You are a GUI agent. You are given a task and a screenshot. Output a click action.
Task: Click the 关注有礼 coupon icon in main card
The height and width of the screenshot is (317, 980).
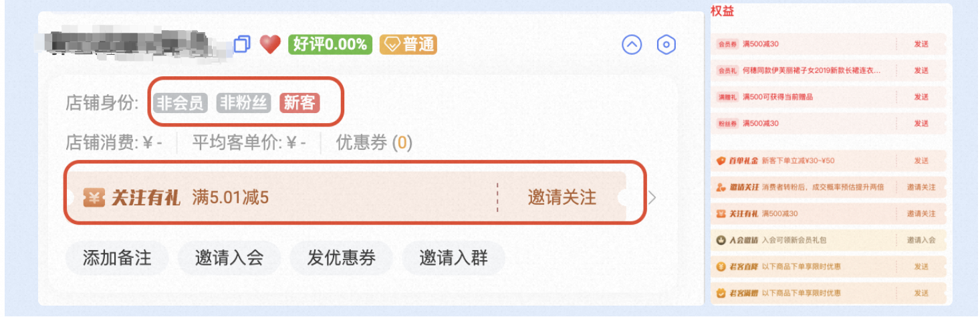(94, 197)
